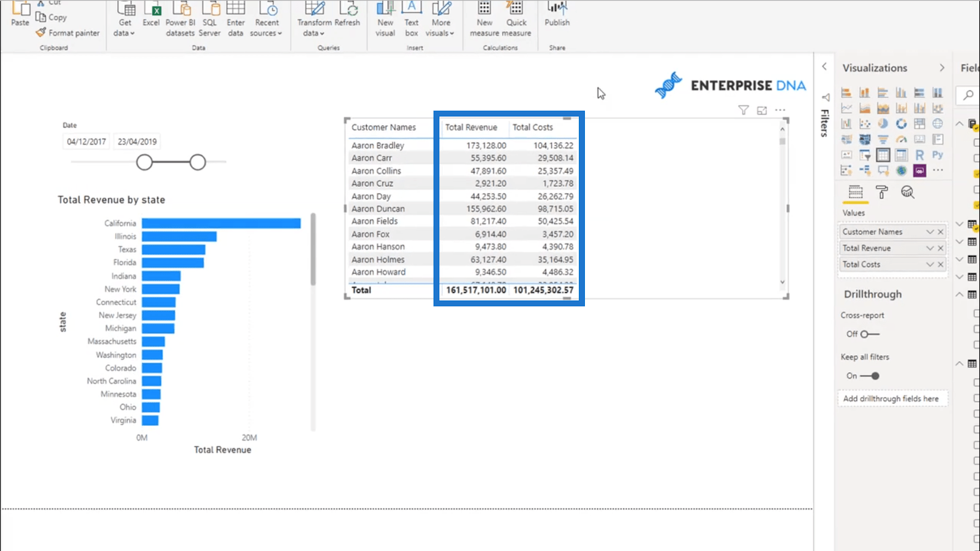Pick the key influencers visual
Viewport: 980px width, 551px height.
click(846, 170)
